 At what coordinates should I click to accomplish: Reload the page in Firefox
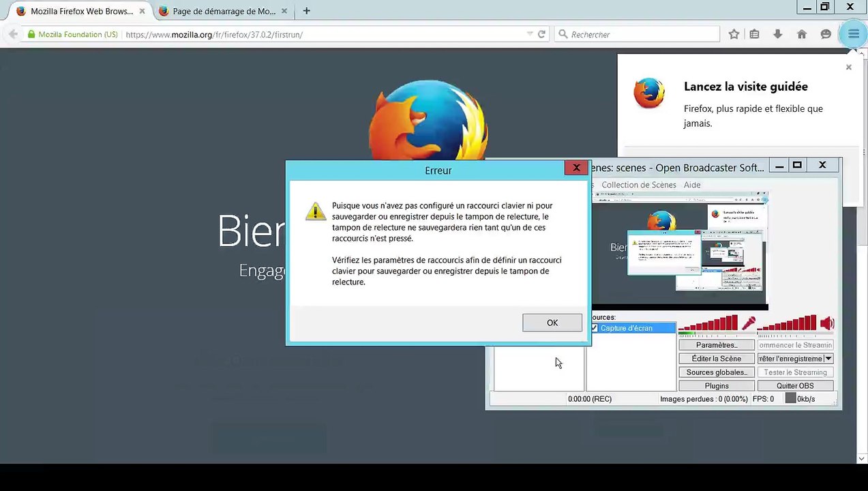(541, 34)
